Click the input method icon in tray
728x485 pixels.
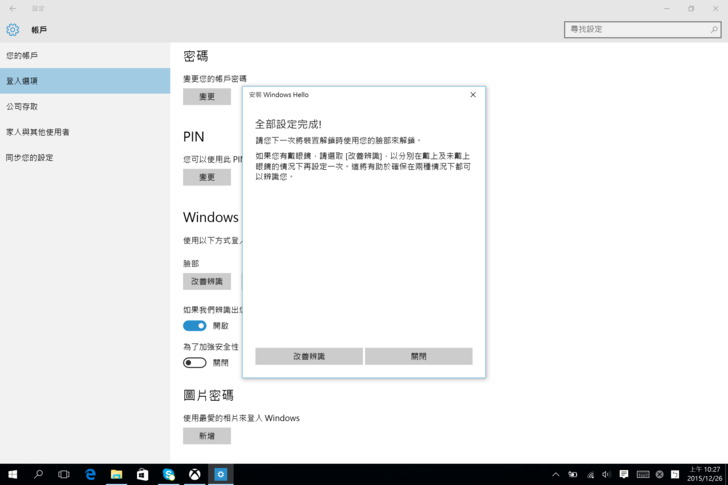click(x=675, y=474)
